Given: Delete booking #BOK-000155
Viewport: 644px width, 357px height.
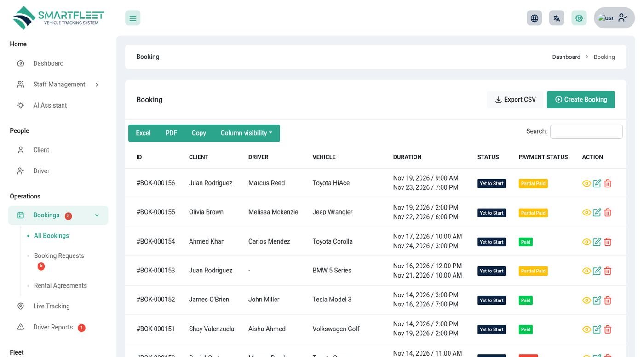Looking at the screenshot, I should pyautogui.click(x=608, y=212).
